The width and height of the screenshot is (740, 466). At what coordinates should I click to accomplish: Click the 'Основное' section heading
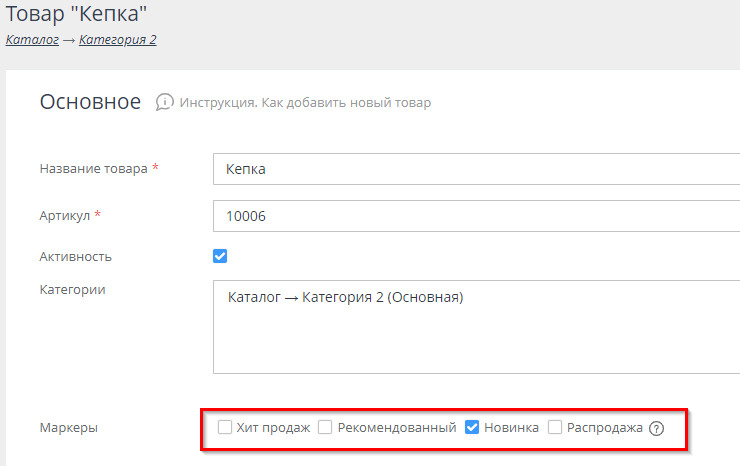click(x=90, y=102)
